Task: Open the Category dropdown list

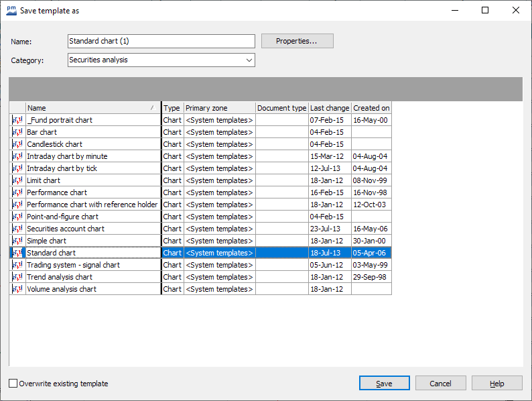Action: pos(249,60)
